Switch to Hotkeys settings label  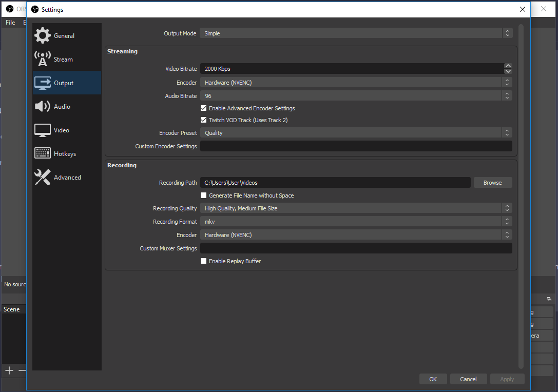[65, 153]
